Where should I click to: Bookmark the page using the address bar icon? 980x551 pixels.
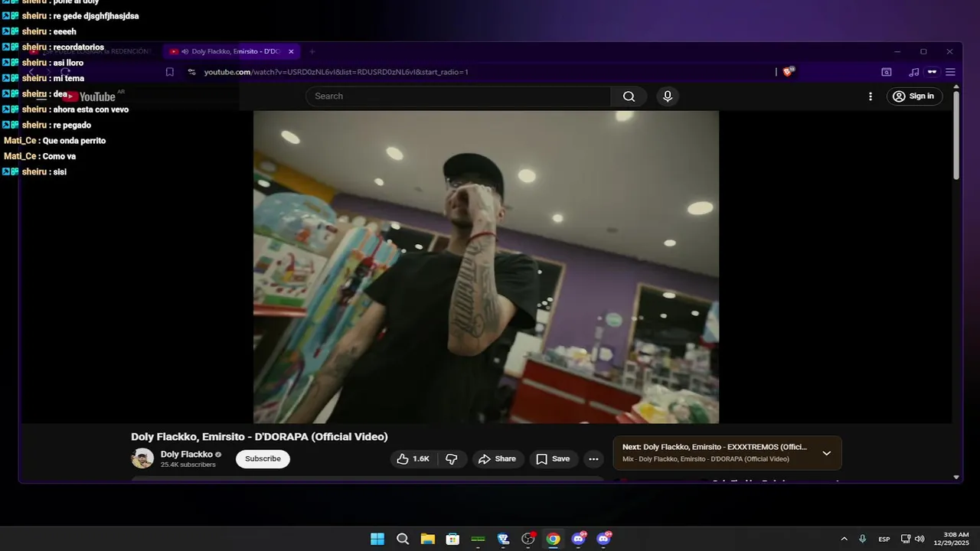pyautogui.click(x=170, y=72)
